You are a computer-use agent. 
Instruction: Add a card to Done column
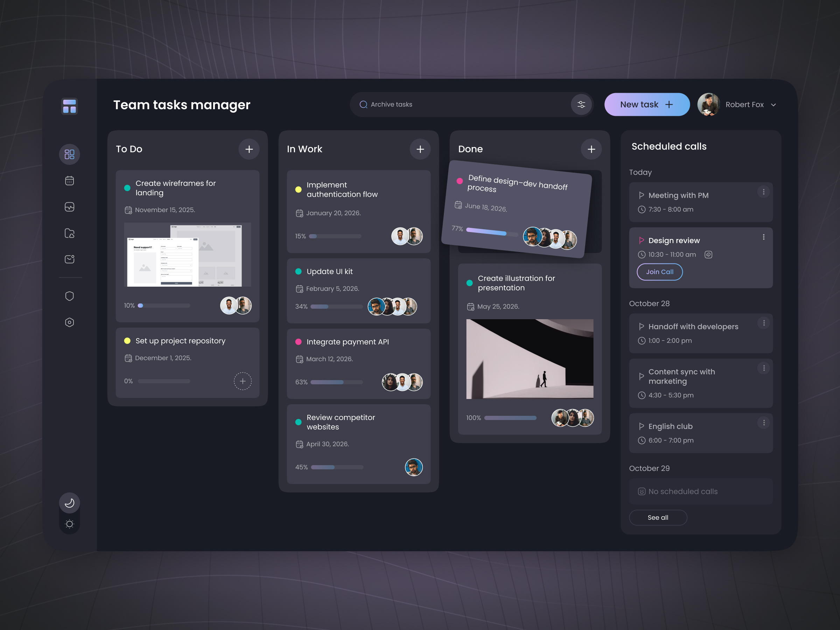tap(591, 149)
